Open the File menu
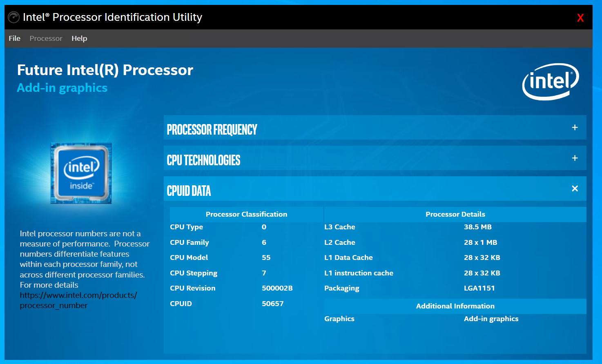Image resolution: width=602 pixels, height=364 pixels. coord(15,38)
